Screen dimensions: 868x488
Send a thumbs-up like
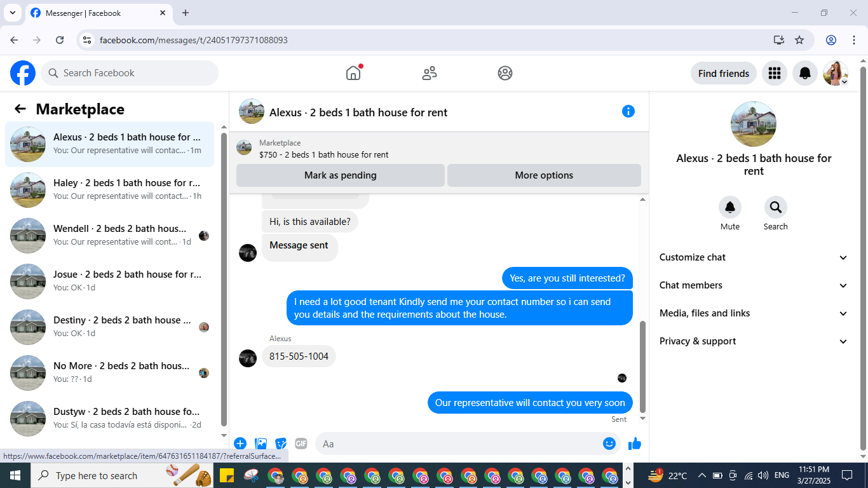[635, 444]
